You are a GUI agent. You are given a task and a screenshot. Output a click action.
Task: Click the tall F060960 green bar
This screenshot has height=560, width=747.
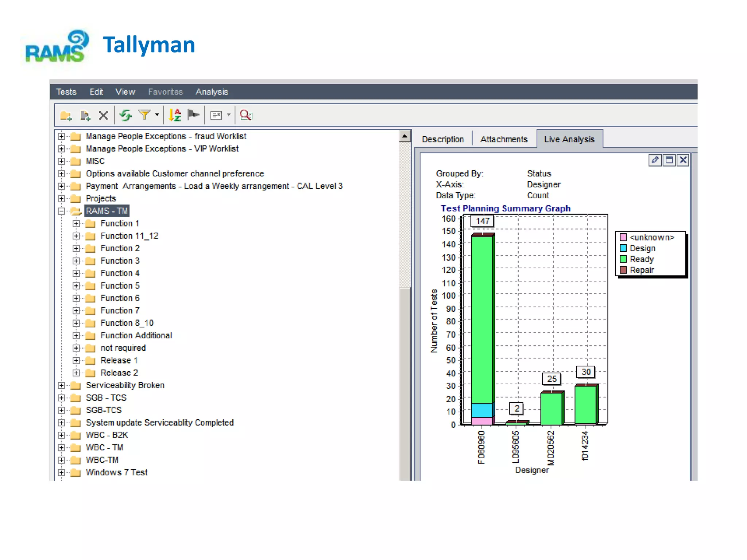click(482, 319)
